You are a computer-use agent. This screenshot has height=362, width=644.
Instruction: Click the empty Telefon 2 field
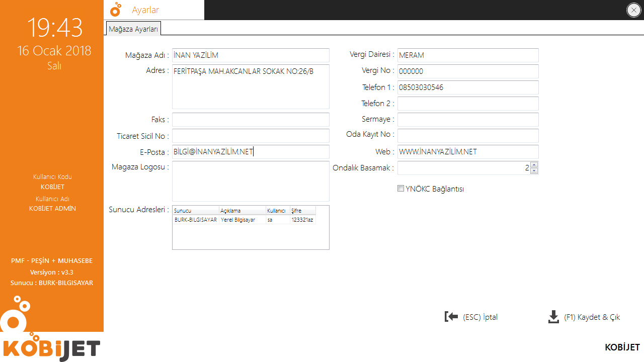pyautogui.click(x=468, y=104)
